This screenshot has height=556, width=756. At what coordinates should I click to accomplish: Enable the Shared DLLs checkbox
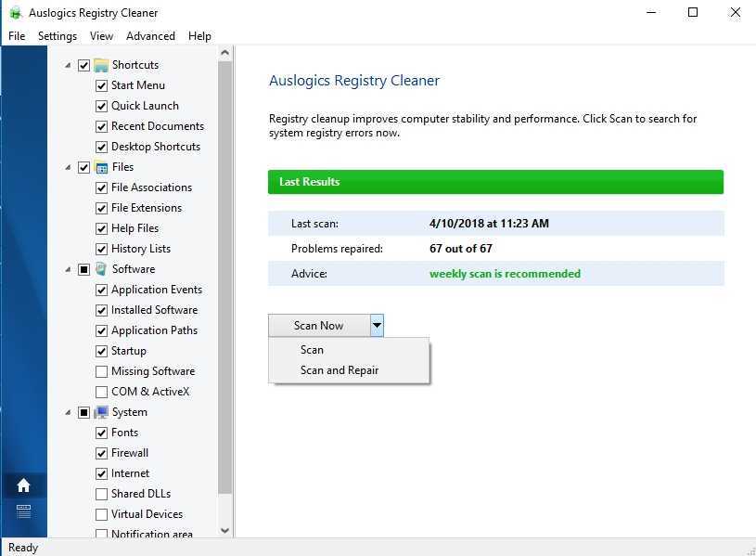click(x=102, y=494)
